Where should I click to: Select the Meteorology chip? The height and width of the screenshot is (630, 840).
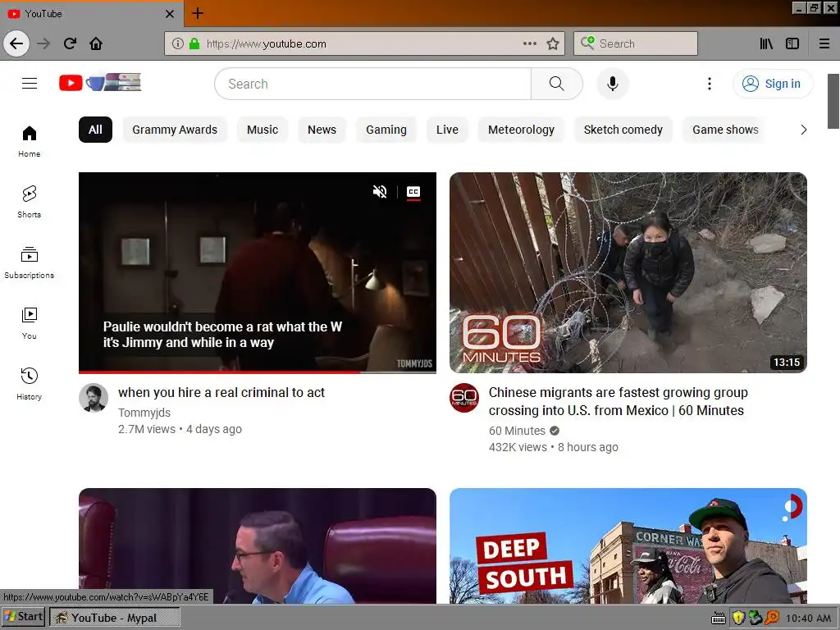coord(521,130)
